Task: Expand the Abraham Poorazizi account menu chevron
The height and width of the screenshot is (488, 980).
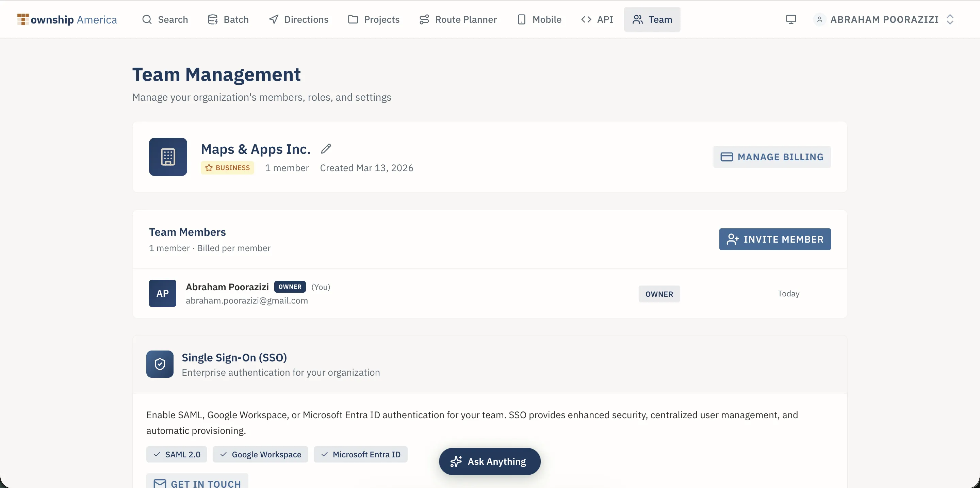Action: tap(950, 19)
